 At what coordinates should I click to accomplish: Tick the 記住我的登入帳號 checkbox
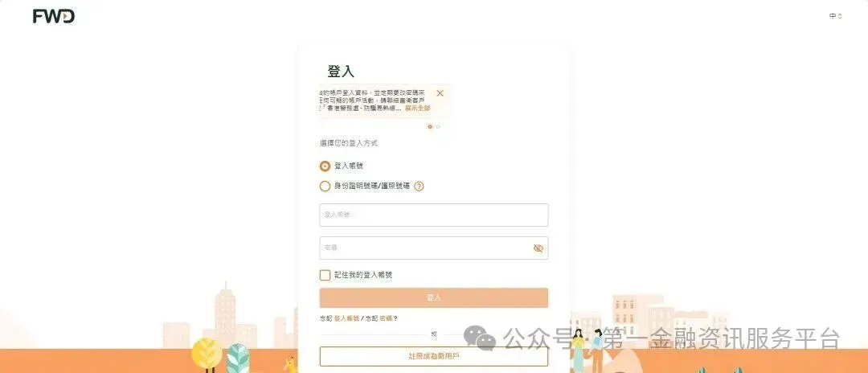325,275
